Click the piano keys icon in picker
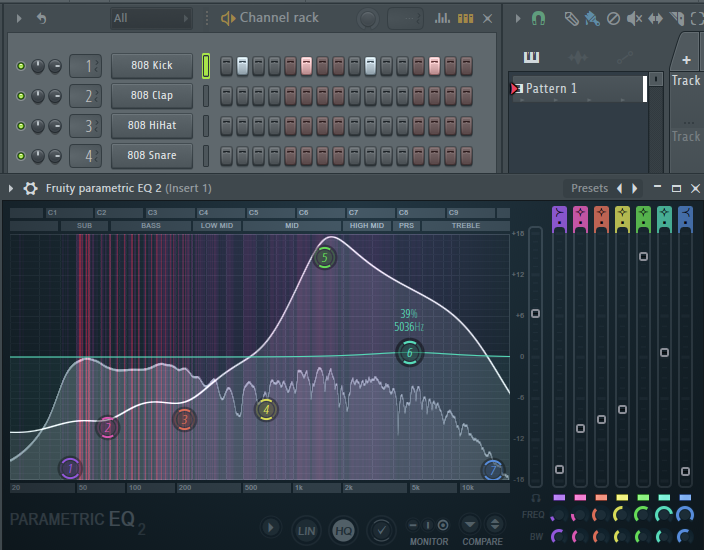 pos(532,57)
